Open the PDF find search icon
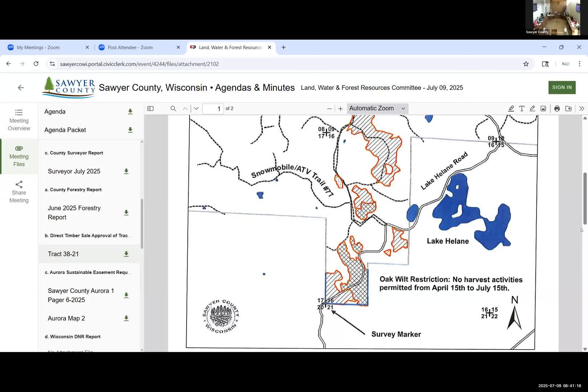The height and width of the screenshot is (392, 588). 173,109
